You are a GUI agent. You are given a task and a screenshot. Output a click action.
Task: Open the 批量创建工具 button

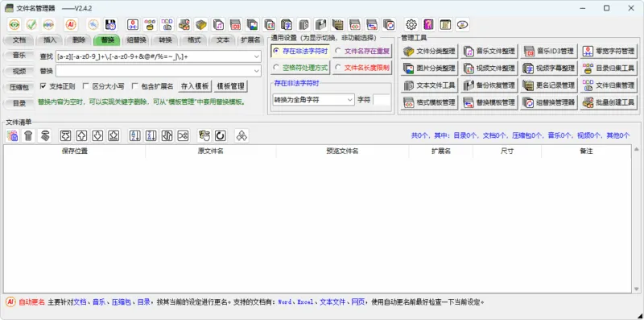(609, 102)
